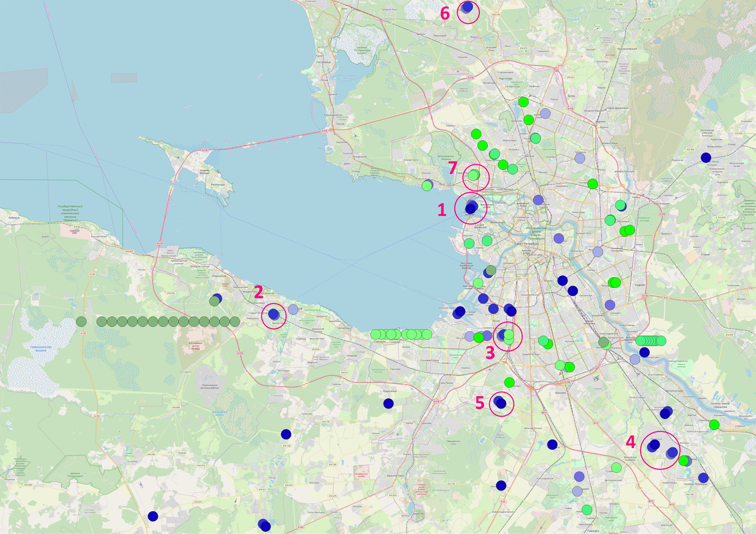Select the blue marker inside circle 5
Screen dimensions: 756x534
click(x=500, y=403)
